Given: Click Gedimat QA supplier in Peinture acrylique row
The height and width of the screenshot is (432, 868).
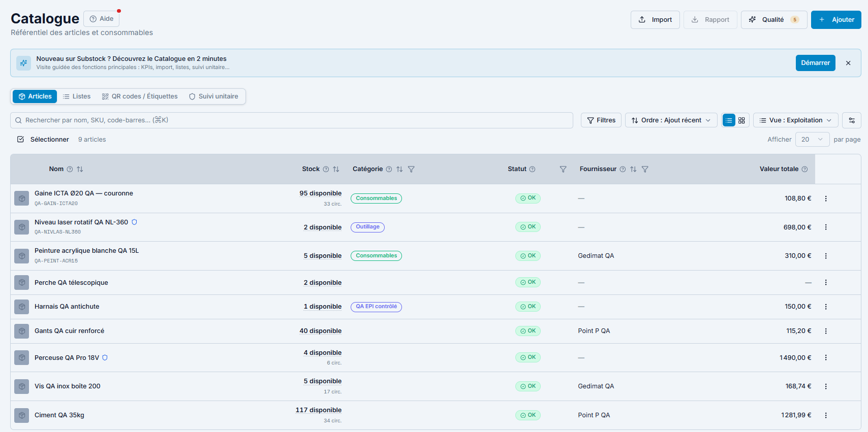Looking at the screenshot, I should 596,256.
